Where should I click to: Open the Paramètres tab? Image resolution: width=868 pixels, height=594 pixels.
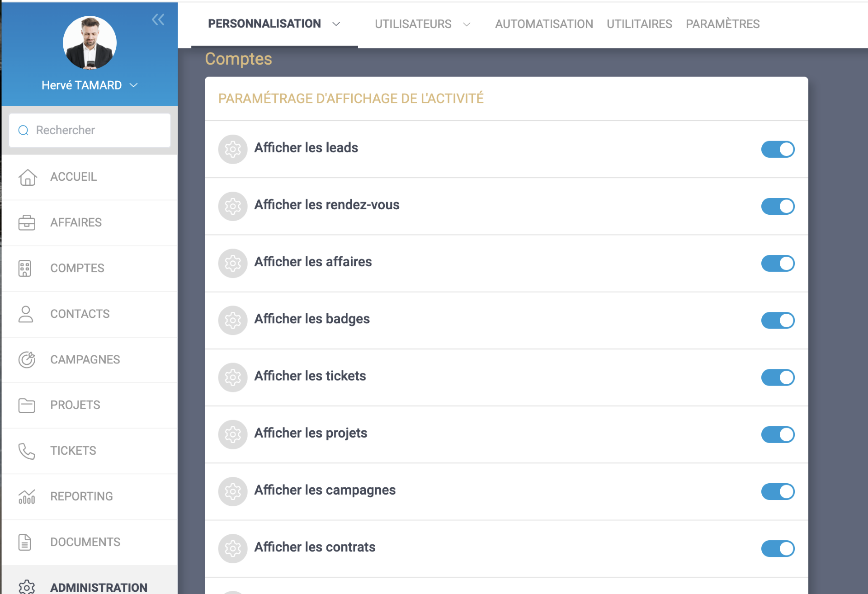pyautogui.click(x=722, y=24)
